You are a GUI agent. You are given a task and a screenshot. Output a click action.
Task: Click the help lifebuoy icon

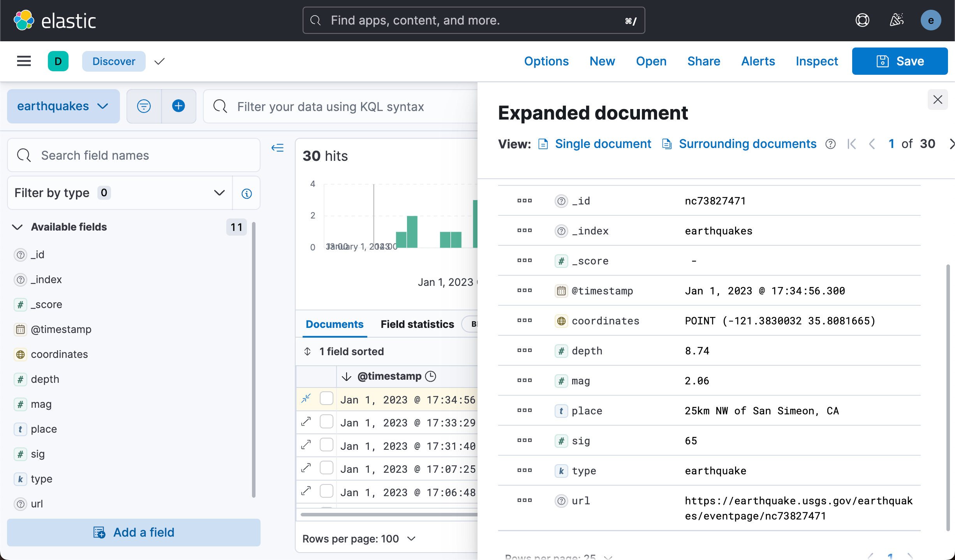pos(862,20)
